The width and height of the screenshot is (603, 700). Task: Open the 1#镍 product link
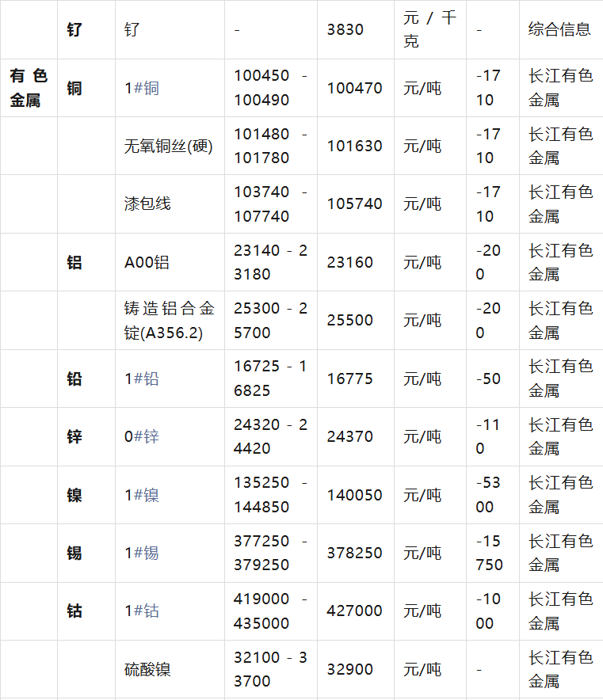tap(142, 495)
